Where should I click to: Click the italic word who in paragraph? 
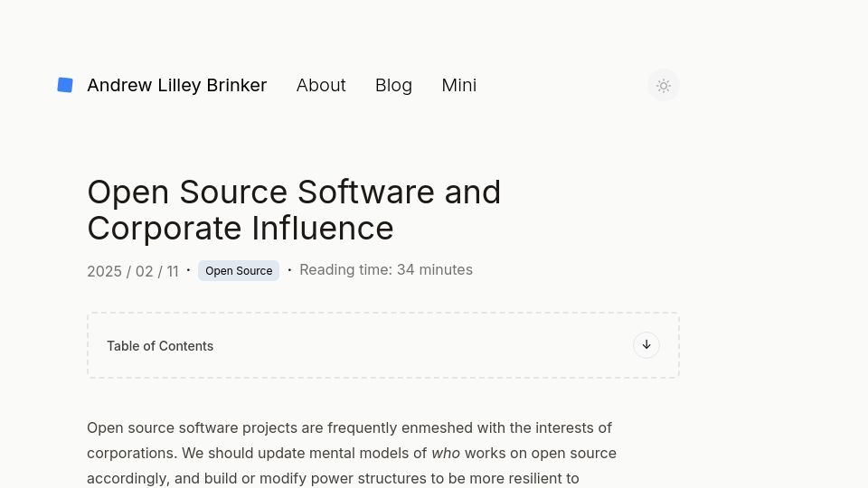(x=446, y=453)
